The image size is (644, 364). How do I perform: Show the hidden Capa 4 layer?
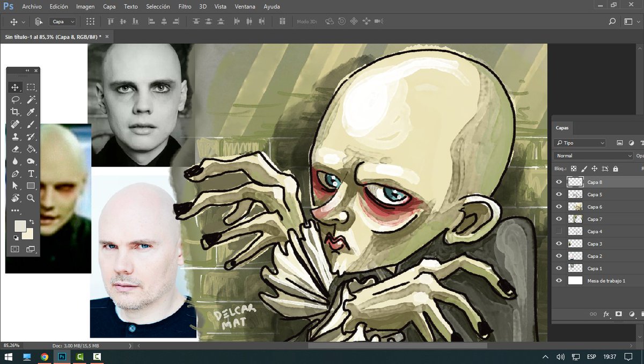pos(559,231)
